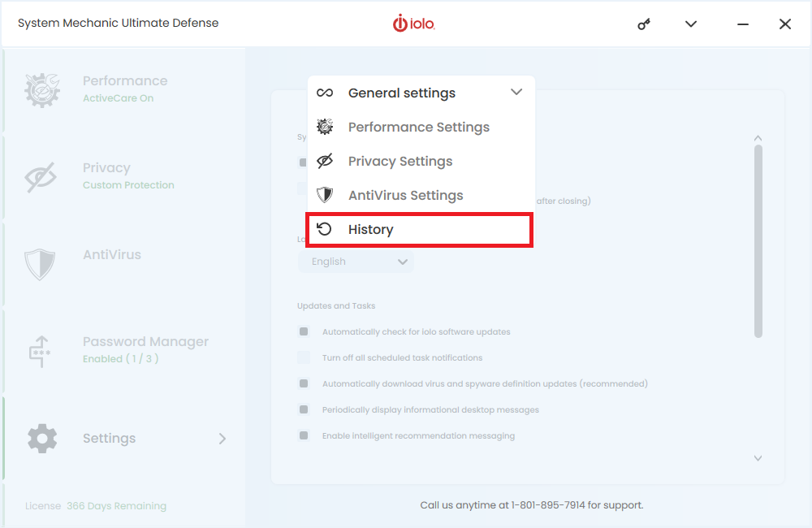Click the General settings infinity icon
The image size is (812, 528).
[x=325, y=93]
